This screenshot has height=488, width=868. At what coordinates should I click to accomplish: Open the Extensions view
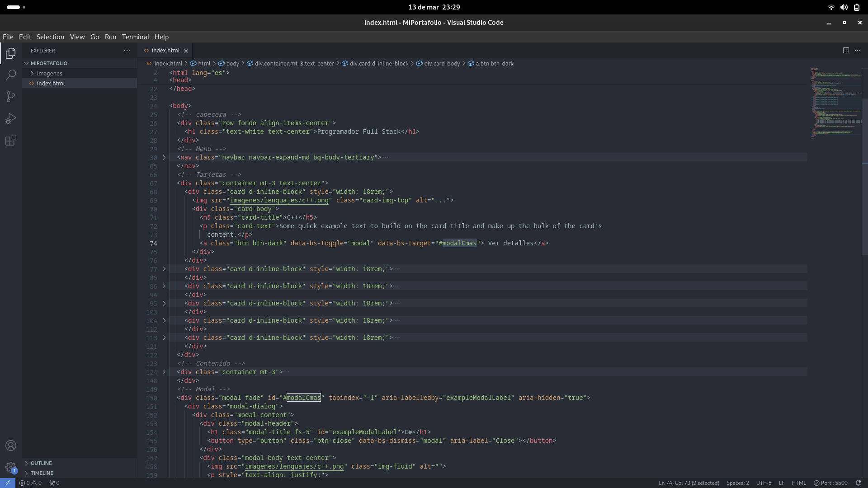pyautogui.click(x=11, y=141)
